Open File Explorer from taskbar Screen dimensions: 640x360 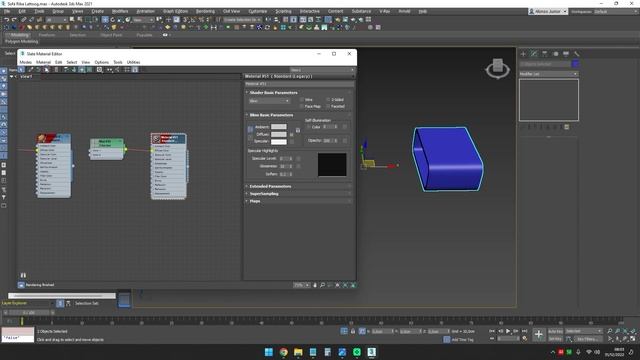pos(298,352)
